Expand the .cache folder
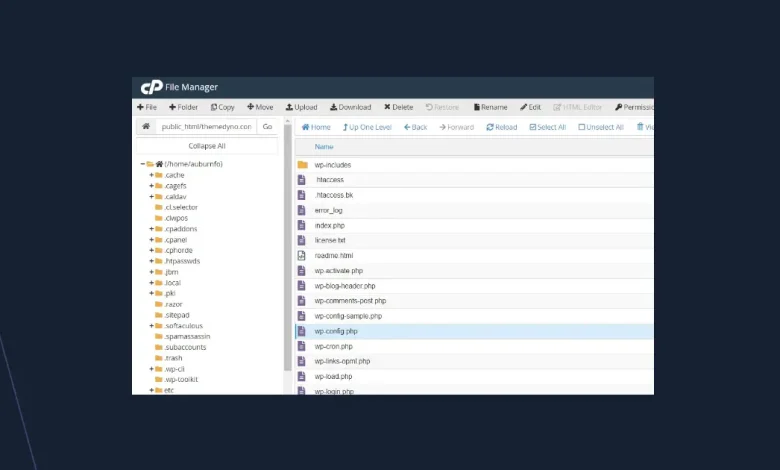The image size is (780, 470). [x=151, y=175]
